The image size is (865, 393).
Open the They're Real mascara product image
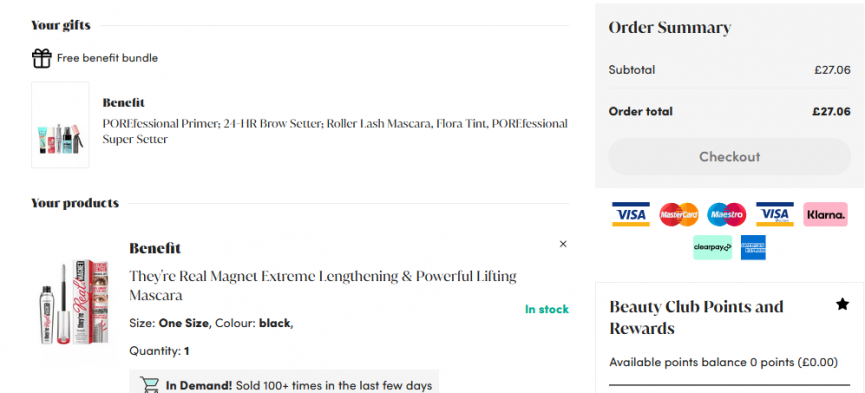pos(74,302)
